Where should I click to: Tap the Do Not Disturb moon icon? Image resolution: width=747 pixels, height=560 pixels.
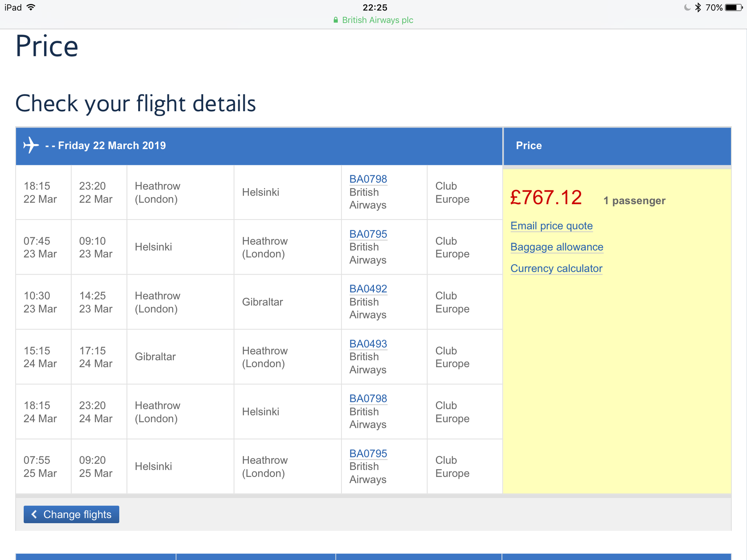coord(687,7)
